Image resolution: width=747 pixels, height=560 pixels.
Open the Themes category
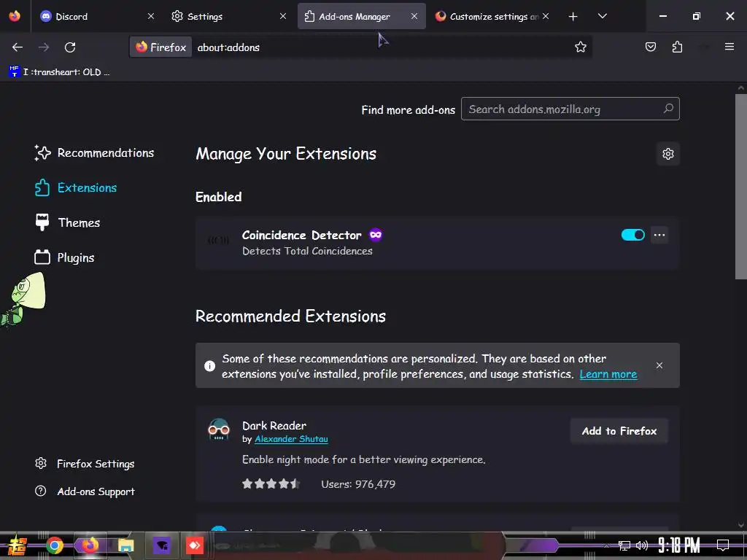click(68, 222)
